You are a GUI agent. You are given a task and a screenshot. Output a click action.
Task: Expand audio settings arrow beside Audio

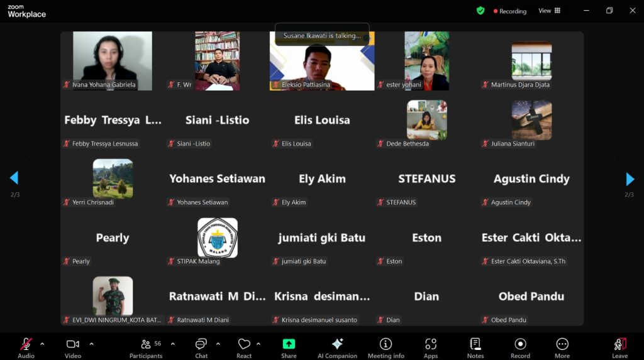[x=42, y=344]
